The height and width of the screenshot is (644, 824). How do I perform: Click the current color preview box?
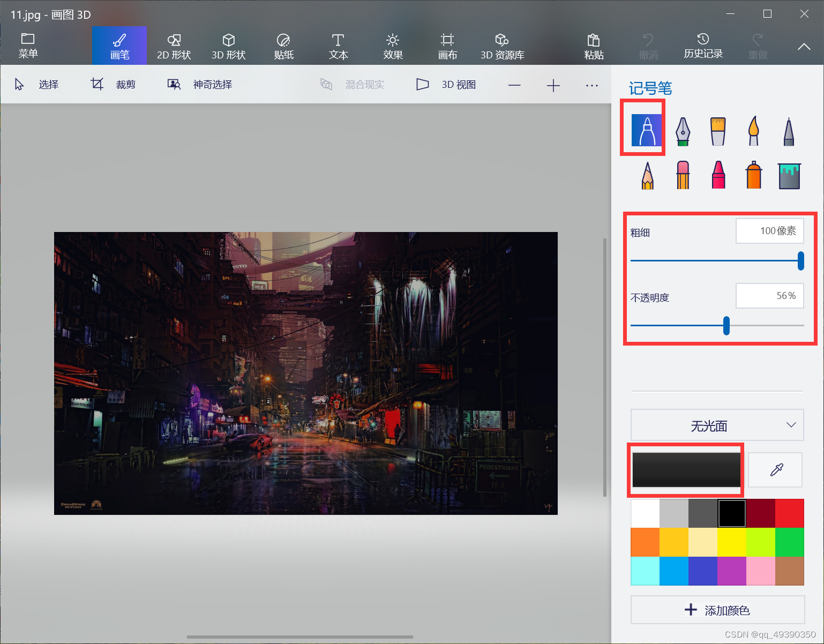pyautogui.click(x=686, y=470)
